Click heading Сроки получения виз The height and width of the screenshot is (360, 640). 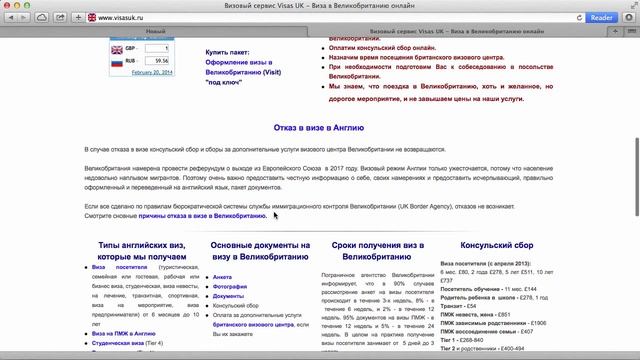tap(378, 251)
